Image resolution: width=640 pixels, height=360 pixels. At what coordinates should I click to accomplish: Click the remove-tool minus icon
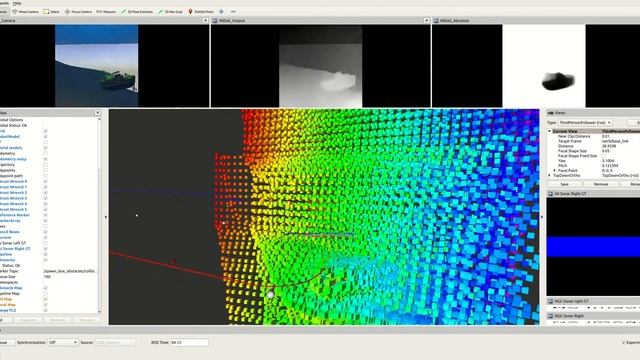pos(233,12)
